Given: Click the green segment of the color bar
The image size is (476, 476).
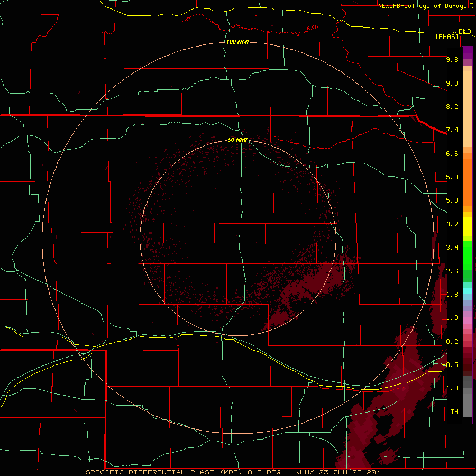Looking at the screenshot, I should click(467, 255).
